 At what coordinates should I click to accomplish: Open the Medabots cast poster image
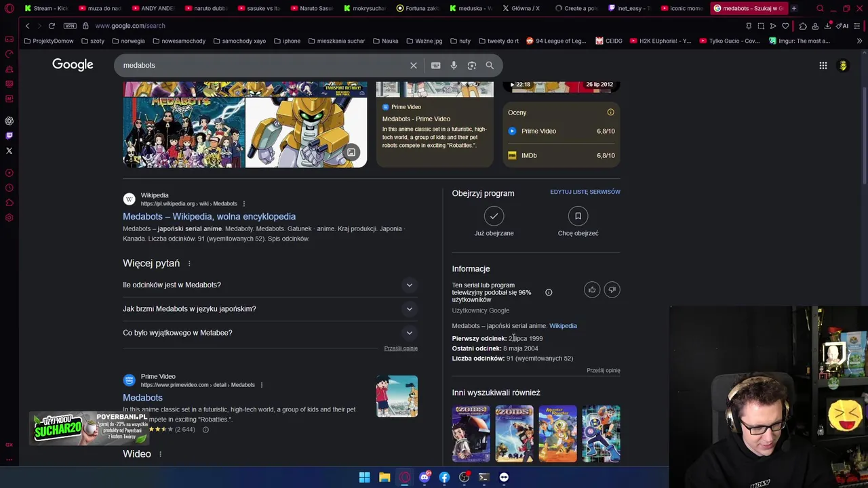(x=183, y=132)
